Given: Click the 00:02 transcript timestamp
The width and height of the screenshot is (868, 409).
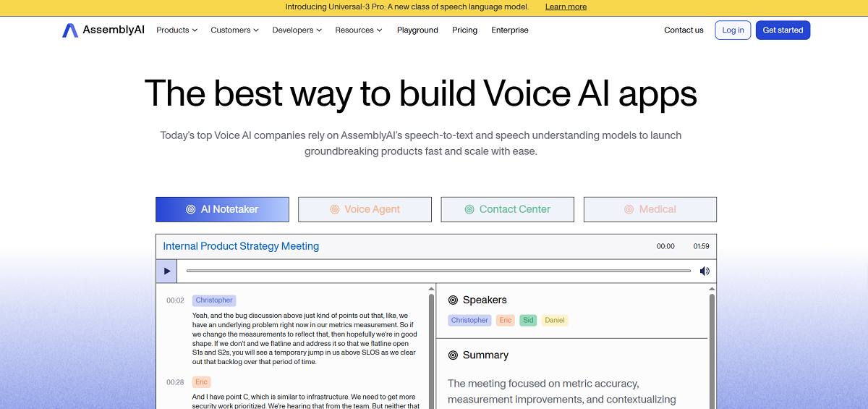Looking at the screenshot, I should [175, 300].
